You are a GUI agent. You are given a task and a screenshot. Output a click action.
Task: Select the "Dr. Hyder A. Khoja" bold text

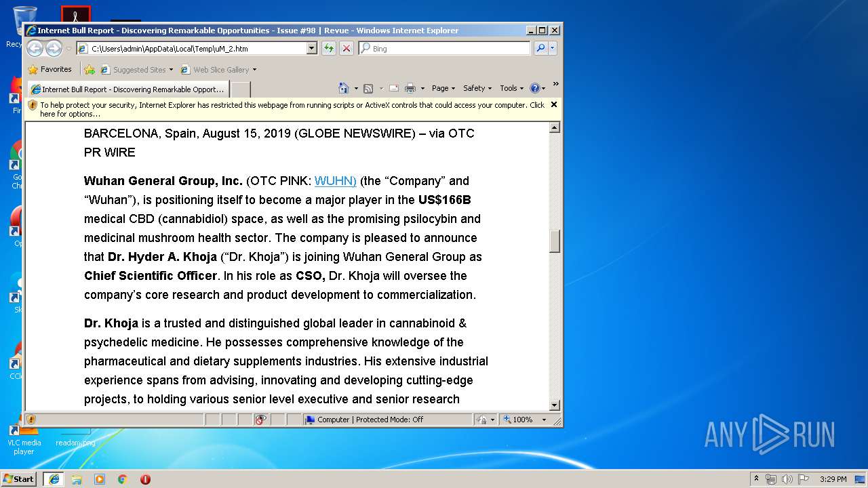pyautogui.click(x=162, y=257)
